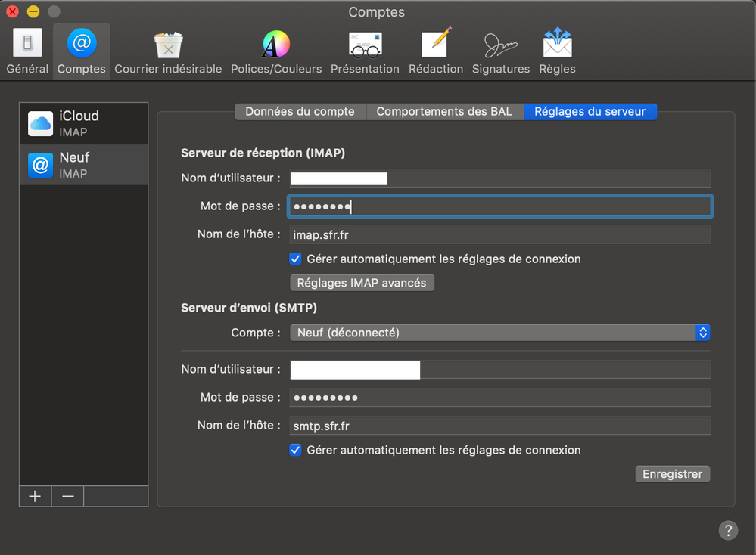The height and width of the screenshot is (555, 756).
Task: Click the help question mark button
Action: 727,530
